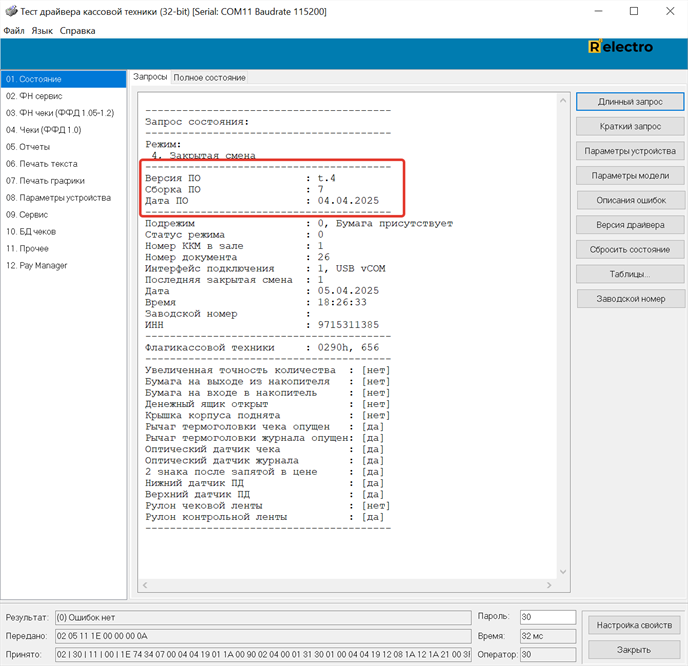Open the Файл menu

tap(14, 31)
